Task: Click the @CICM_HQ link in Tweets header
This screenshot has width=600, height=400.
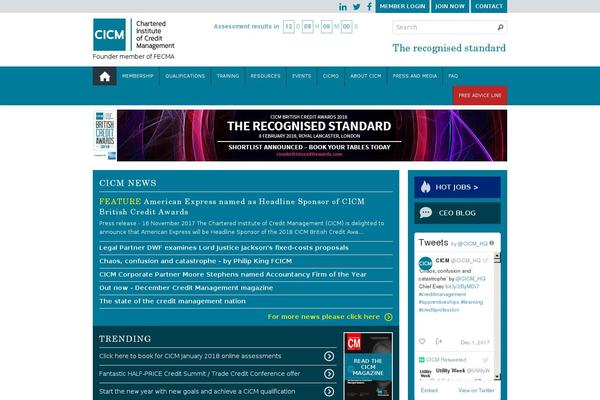Action: [x=472, y=243]
